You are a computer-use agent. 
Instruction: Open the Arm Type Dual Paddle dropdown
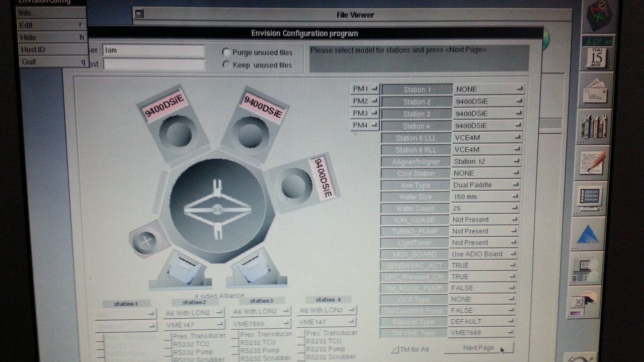click(485, 185)
